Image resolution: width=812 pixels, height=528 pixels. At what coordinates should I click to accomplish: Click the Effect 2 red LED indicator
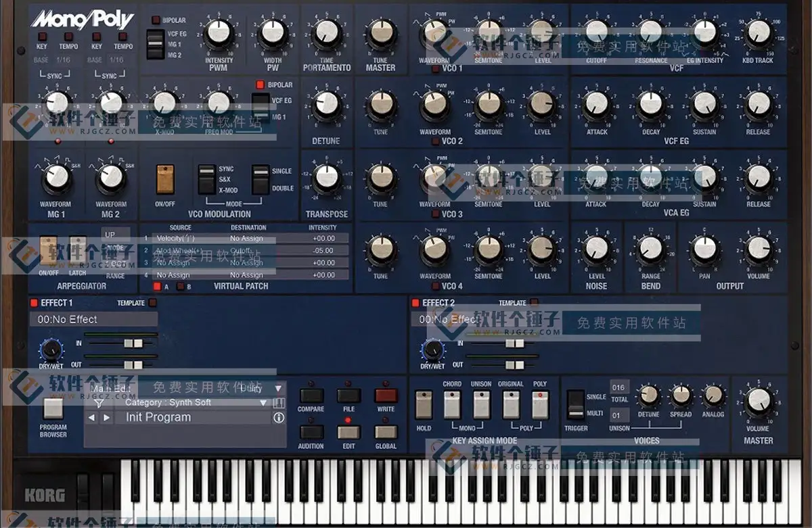[x=416, y=303]
